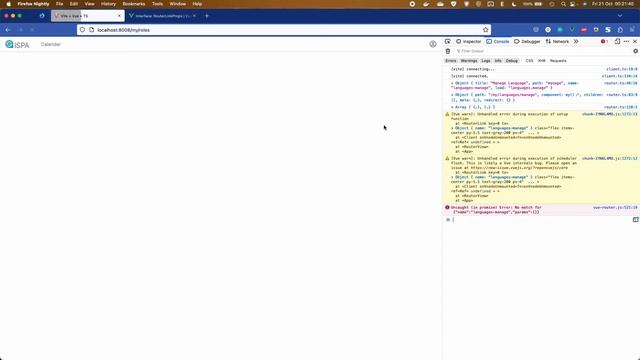
Task: Toggle the responsive design mode icon
Action: tap(617, 41)
